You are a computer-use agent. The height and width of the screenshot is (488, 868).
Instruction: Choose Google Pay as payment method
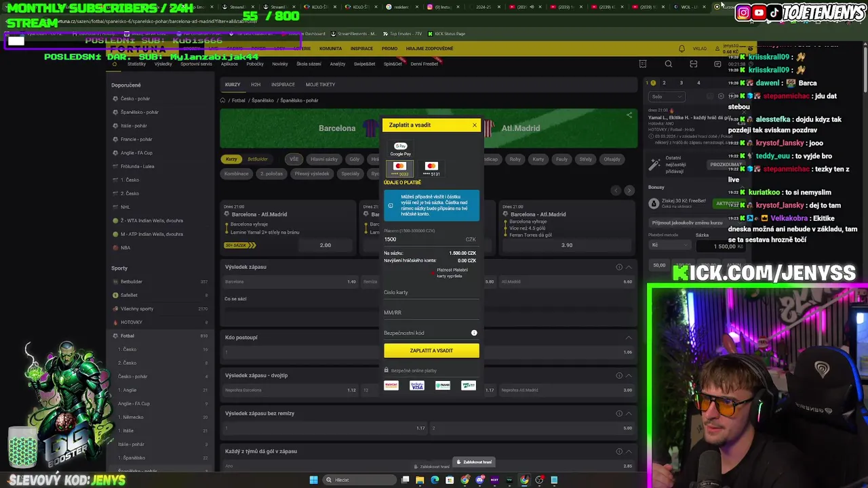click(x=400, y=149)
